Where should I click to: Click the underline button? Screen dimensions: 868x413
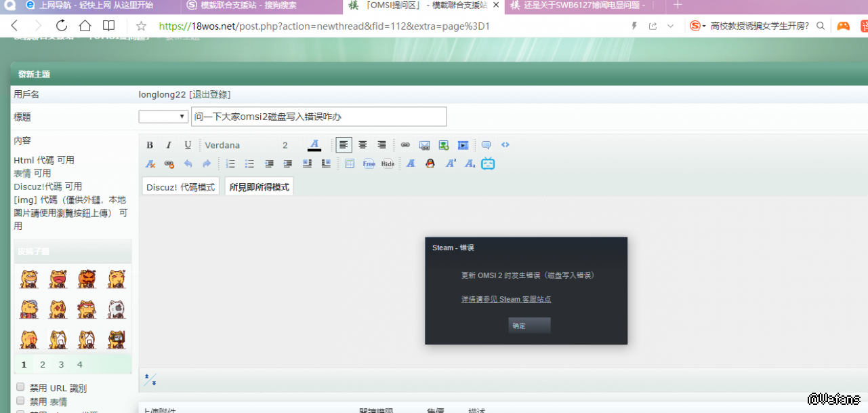click(188, 145)
